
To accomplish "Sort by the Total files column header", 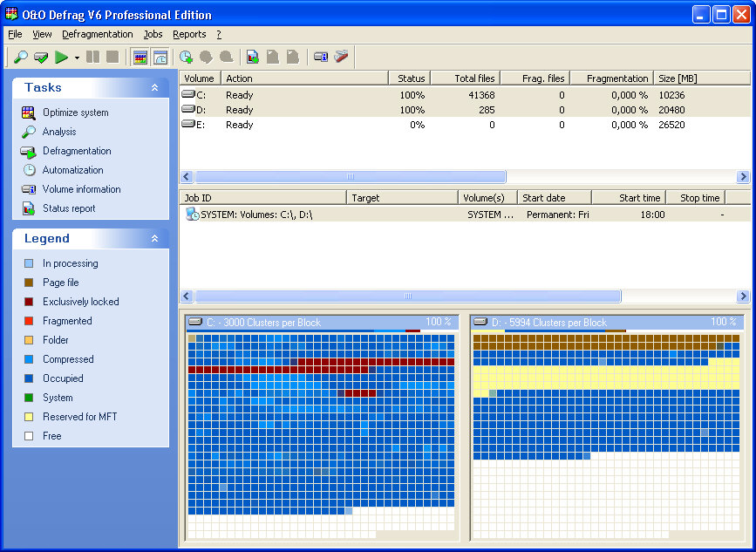I will click(x=466, y=78).
